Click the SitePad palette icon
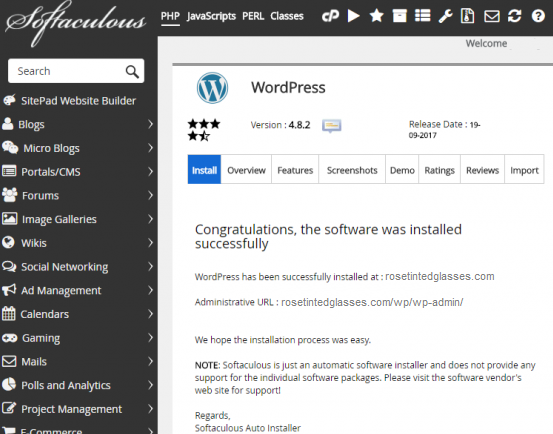 click(x=9, y=100)
